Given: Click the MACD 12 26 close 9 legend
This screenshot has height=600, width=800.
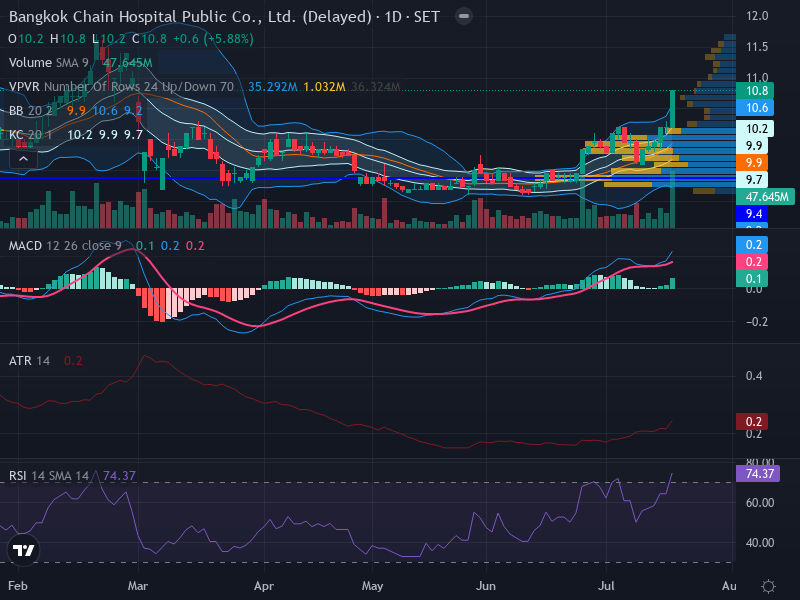Looking at the screenshot, I should pyautogui.click(x=65, y=246).
